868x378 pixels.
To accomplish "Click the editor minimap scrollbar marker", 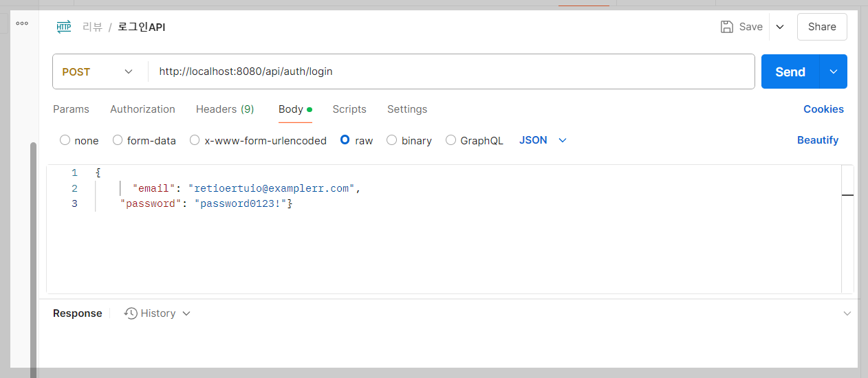I will (847, 195).
